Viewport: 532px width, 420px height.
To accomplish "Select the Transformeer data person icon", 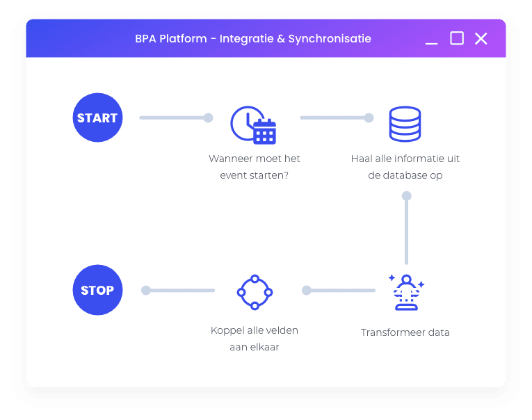I will (x=406, y=292).
